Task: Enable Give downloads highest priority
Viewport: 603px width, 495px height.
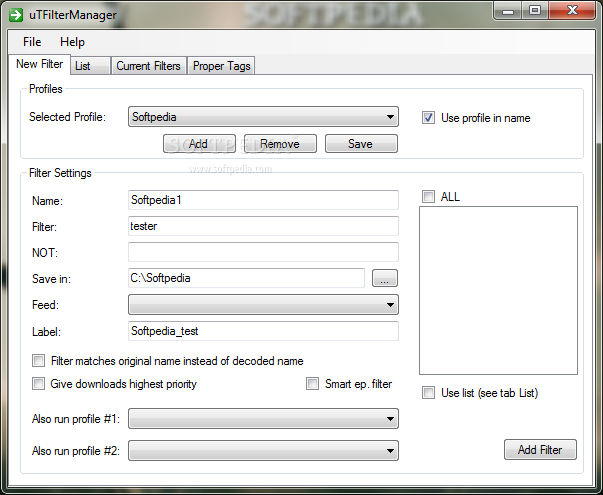Action: pyautogui.click(x=38, y=383)
